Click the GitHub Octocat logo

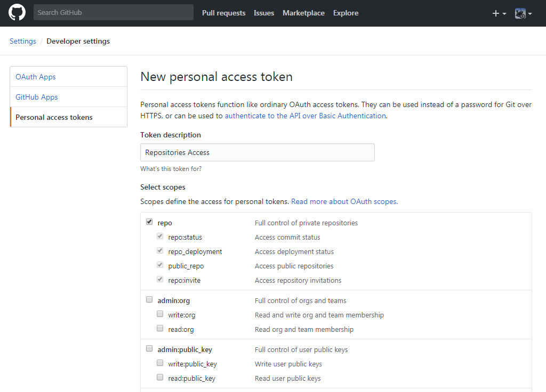(x=17, y=12)
